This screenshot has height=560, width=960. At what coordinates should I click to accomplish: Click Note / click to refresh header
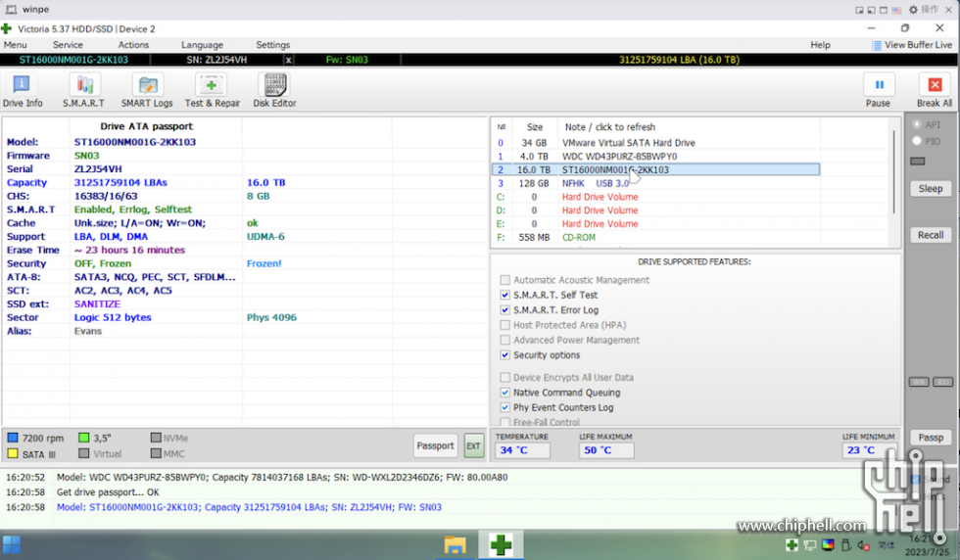pos(609,126)
